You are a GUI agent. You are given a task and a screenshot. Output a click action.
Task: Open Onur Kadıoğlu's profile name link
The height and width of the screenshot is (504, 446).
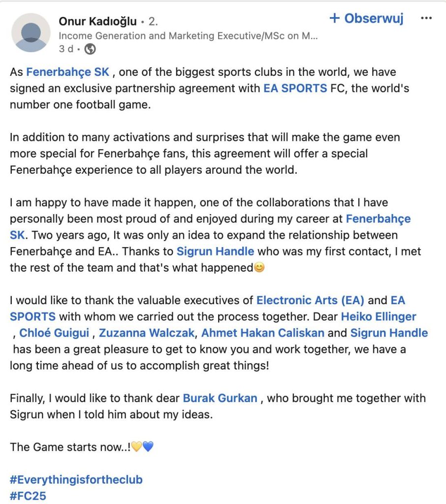pos(97,21)
